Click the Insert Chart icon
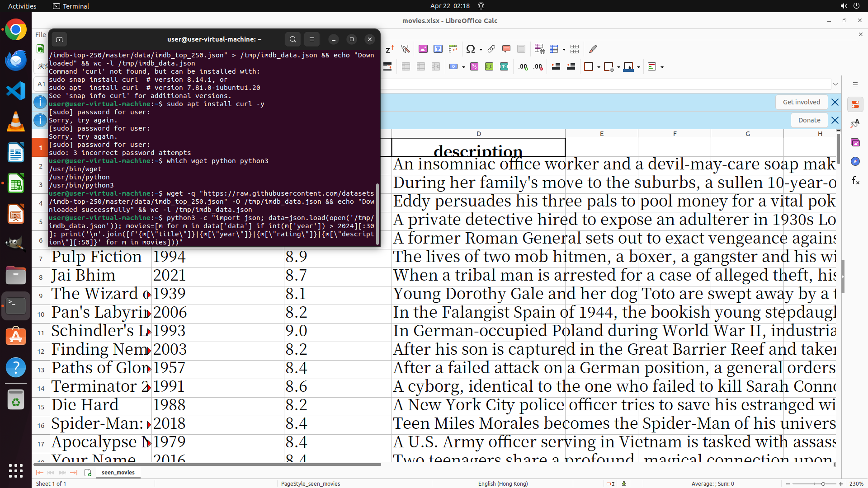 tap(438, 49)
